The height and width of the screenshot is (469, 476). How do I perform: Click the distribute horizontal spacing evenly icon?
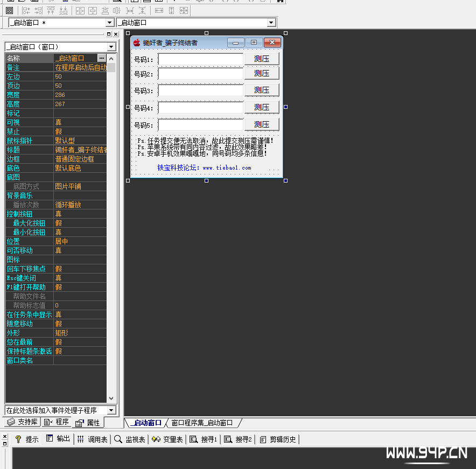point(130,11)
